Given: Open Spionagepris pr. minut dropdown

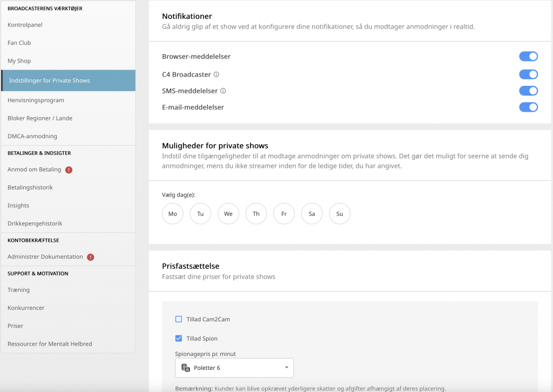Looking at the screenshot, I should coord(234,368).
